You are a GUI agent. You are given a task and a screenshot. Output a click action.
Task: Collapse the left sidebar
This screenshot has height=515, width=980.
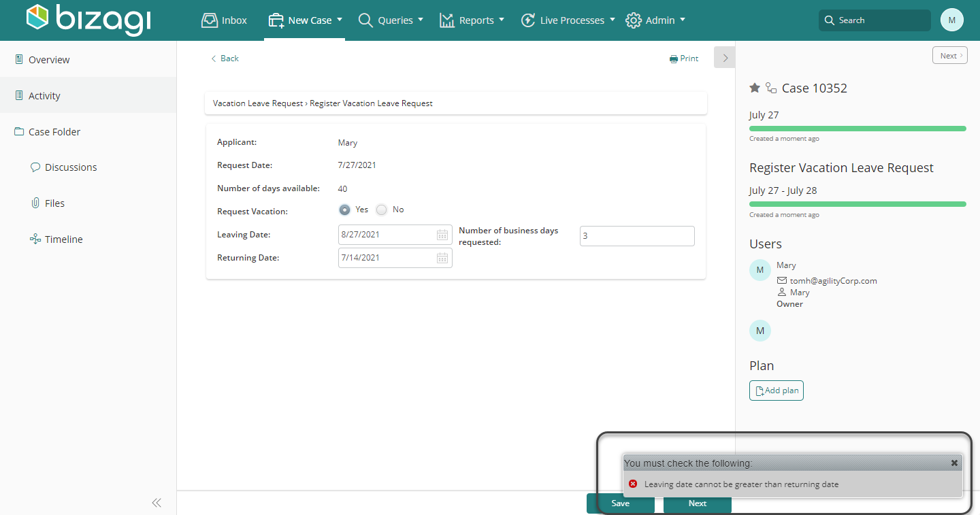pyautogui.click(x=157, y=503)
